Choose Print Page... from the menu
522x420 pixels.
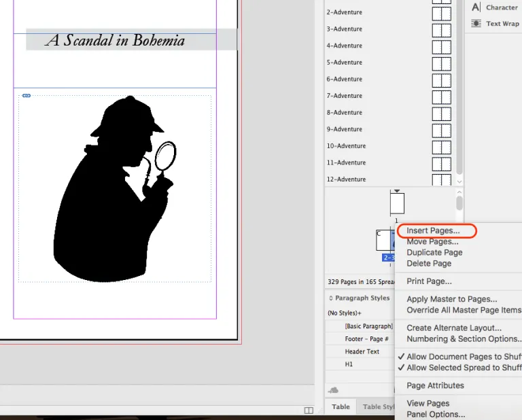[429, 281]
